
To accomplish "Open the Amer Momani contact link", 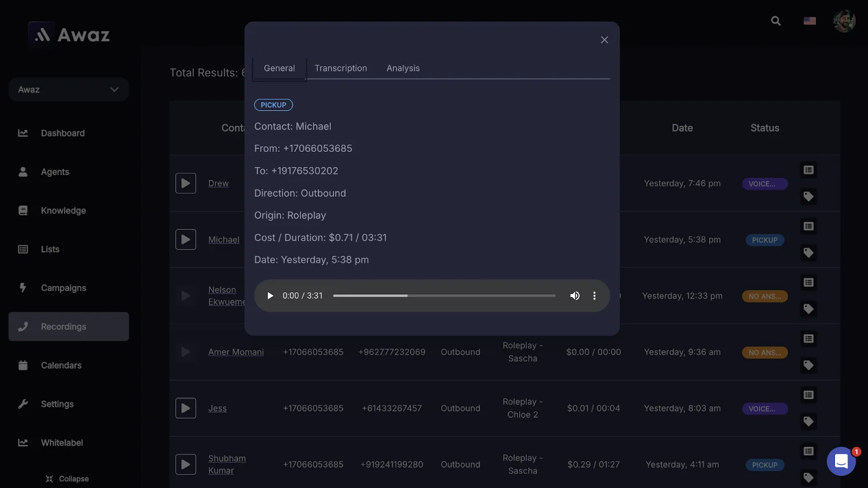I will 236,352.
